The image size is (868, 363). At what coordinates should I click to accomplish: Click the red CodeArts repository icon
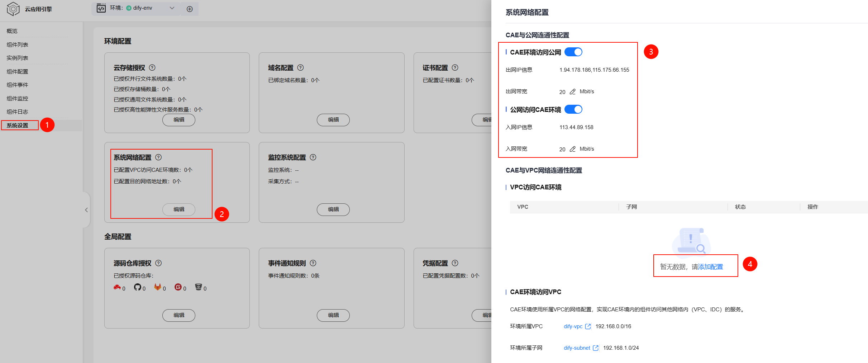(x=117, y=287)
